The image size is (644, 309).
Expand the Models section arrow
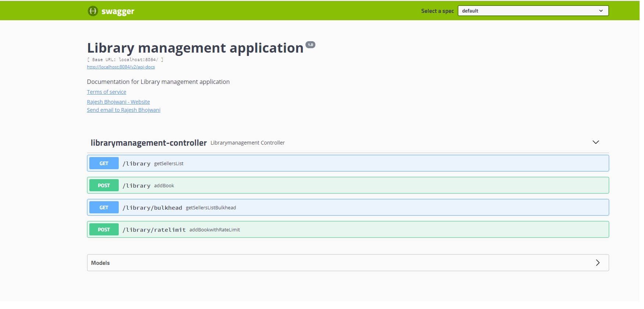[598, 263]
